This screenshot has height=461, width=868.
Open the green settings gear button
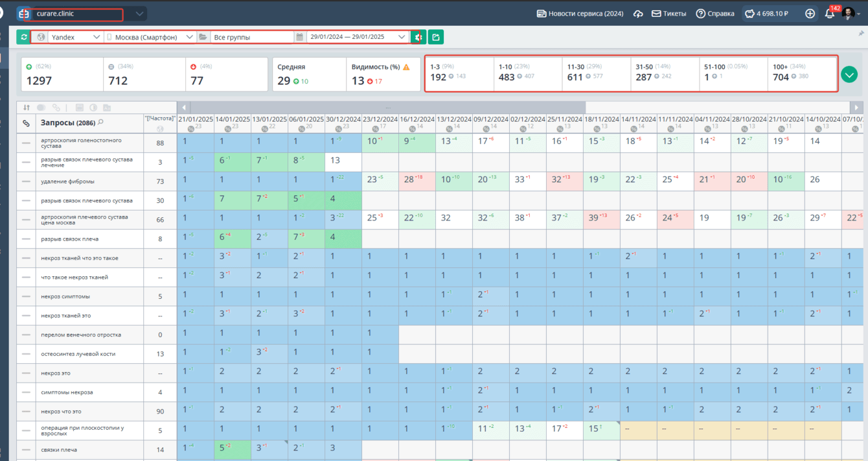418,37
